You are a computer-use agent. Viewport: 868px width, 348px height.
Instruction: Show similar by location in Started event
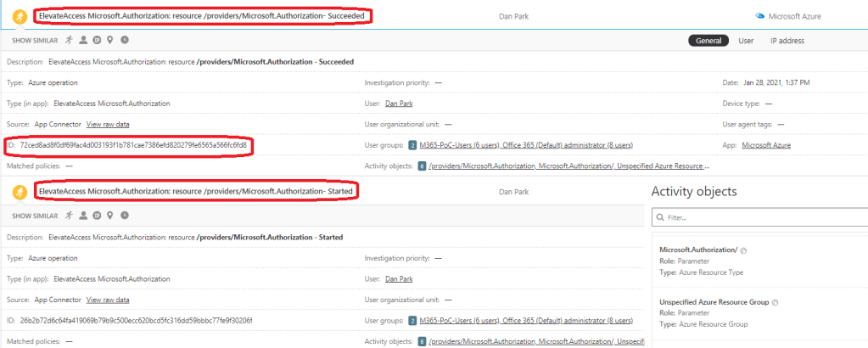[x=110, y=216]
